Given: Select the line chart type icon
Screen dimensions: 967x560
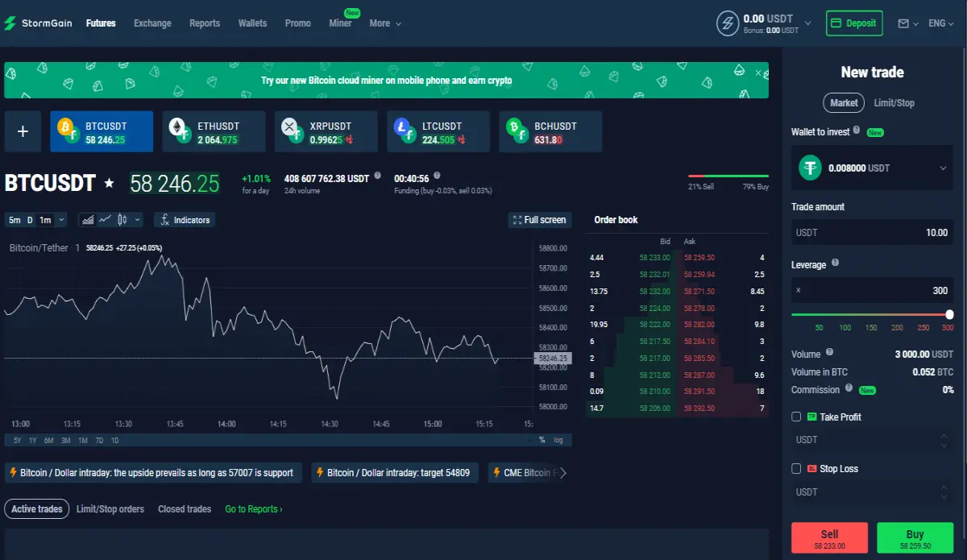Looking at the screenshot, I should [105, 219].
